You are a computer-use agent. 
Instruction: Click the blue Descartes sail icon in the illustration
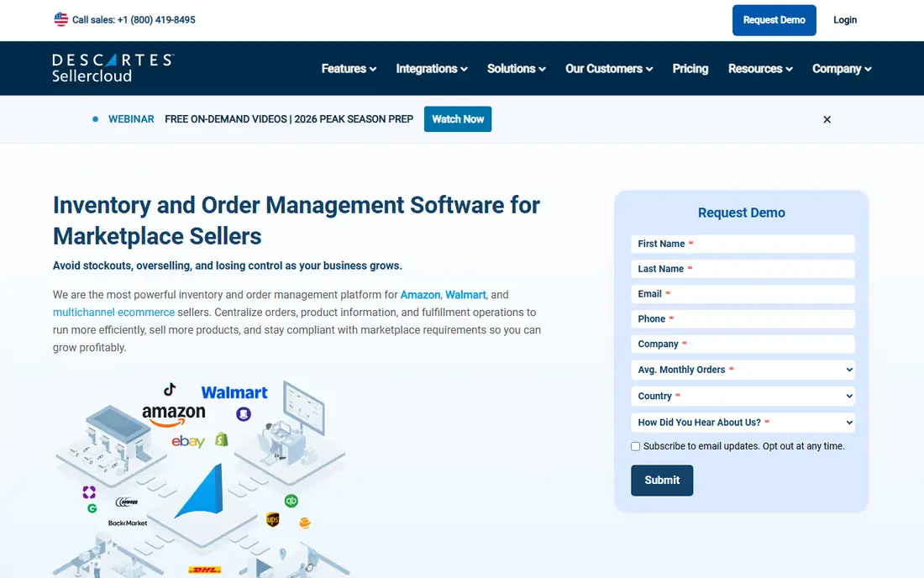tap(199, 491)
